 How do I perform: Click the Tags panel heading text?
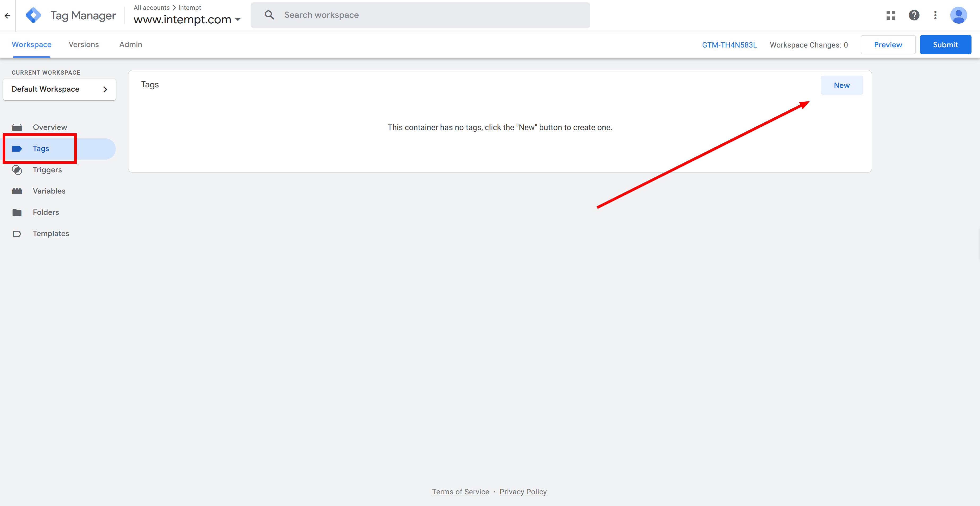[150, 84]
